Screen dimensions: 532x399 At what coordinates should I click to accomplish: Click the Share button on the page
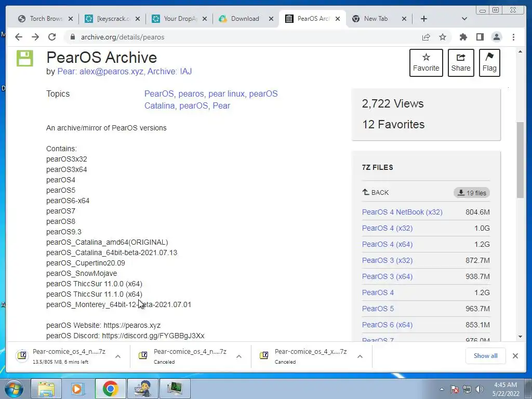461,63
